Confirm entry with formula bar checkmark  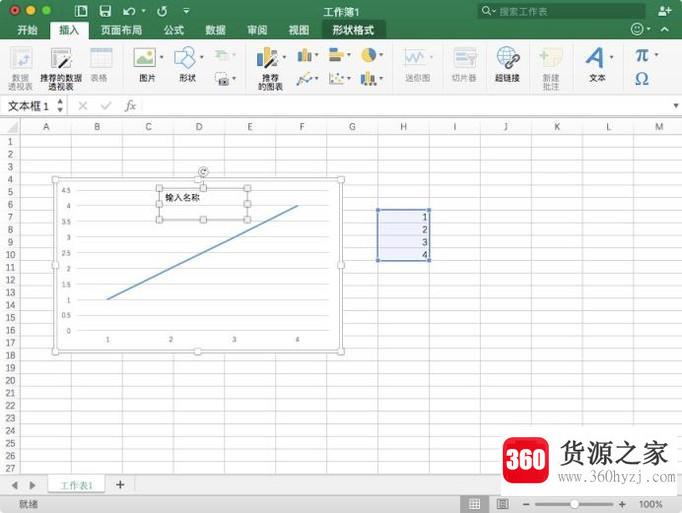click(x=106, y=105)
